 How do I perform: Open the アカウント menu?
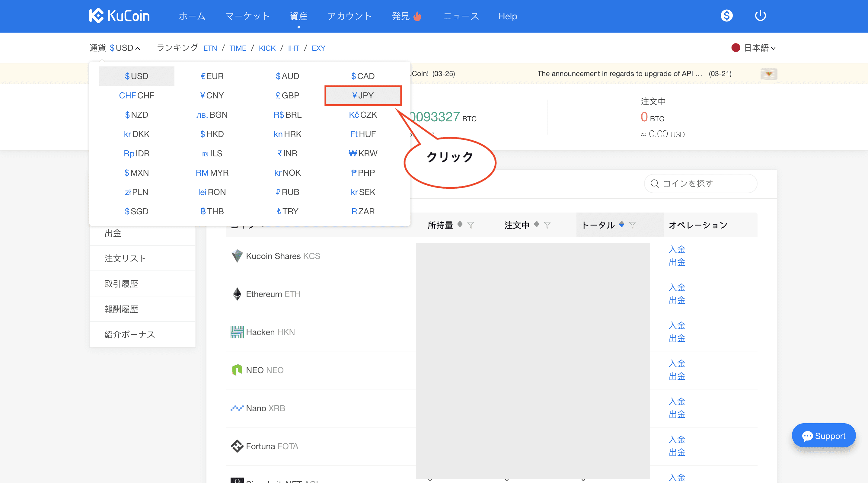click(349, 16)
